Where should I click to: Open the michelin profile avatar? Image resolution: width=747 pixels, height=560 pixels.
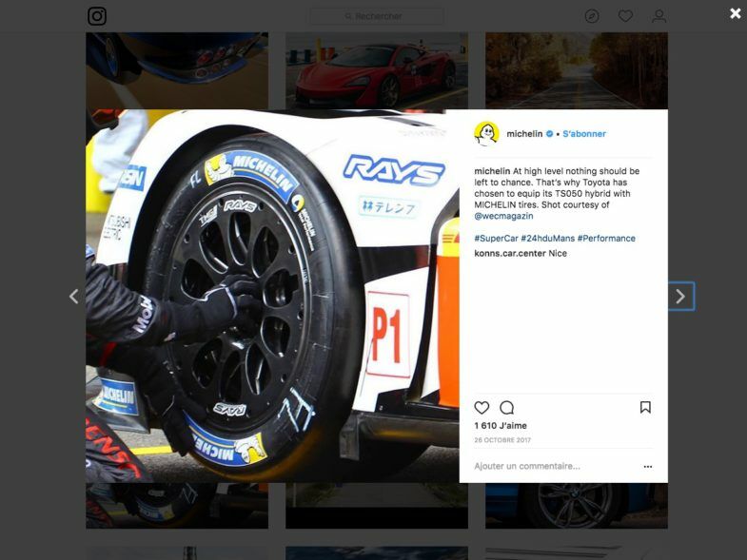tap(486, 134)
